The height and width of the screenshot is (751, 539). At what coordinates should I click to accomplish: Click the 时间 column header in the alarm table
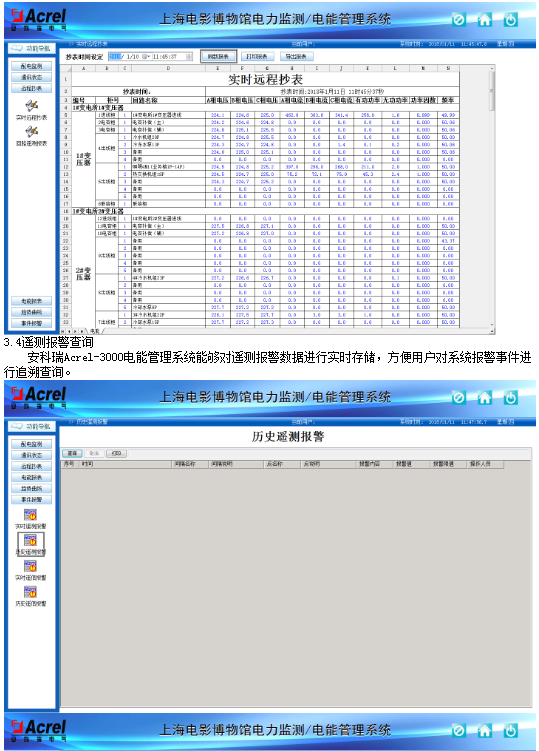coord(126,464)
